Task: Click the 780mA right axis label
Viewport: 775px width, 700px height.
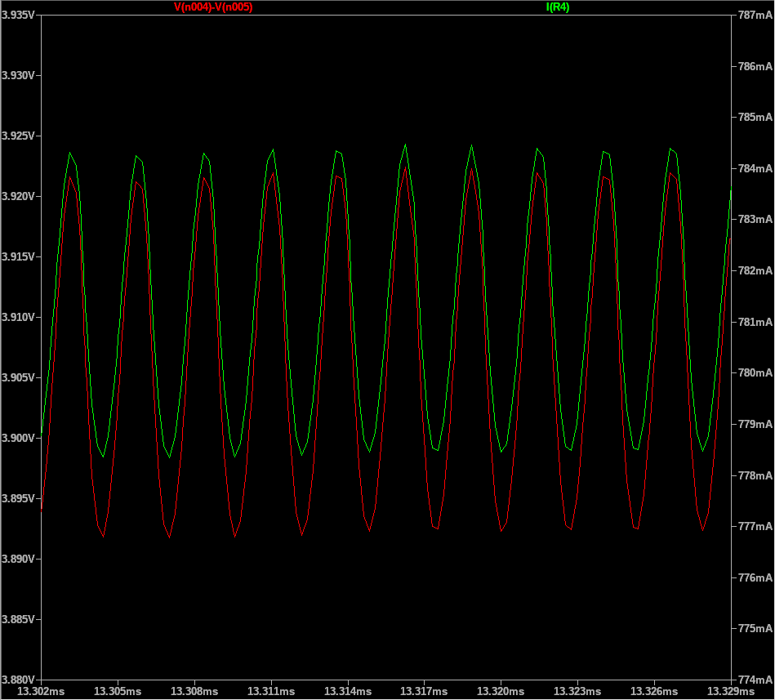Action: pos(755,373)
